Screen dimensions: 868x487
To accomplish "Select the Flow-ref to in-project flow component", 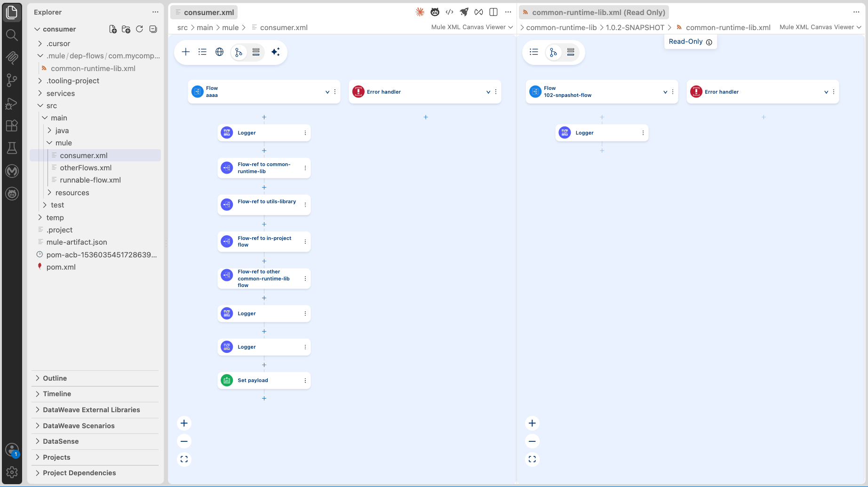I will tap(264, 241).
